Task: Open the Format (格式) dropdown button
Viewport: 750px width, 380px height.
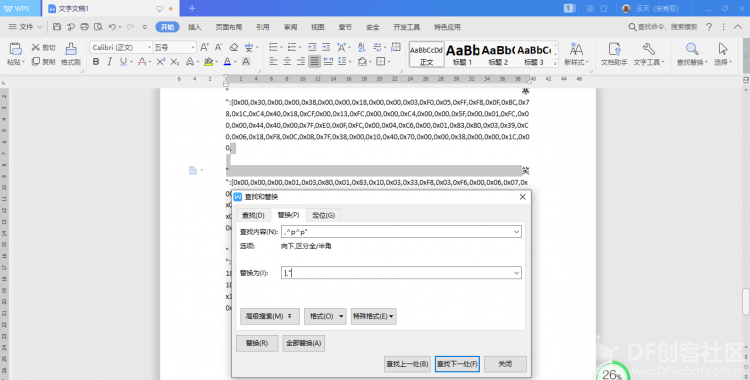Action: point(325,316)
